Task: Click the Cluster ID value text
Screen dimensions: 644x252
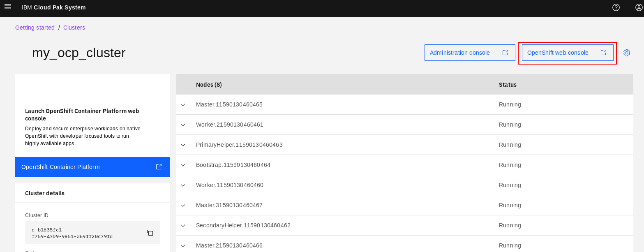Action: [x=72, y=233]
